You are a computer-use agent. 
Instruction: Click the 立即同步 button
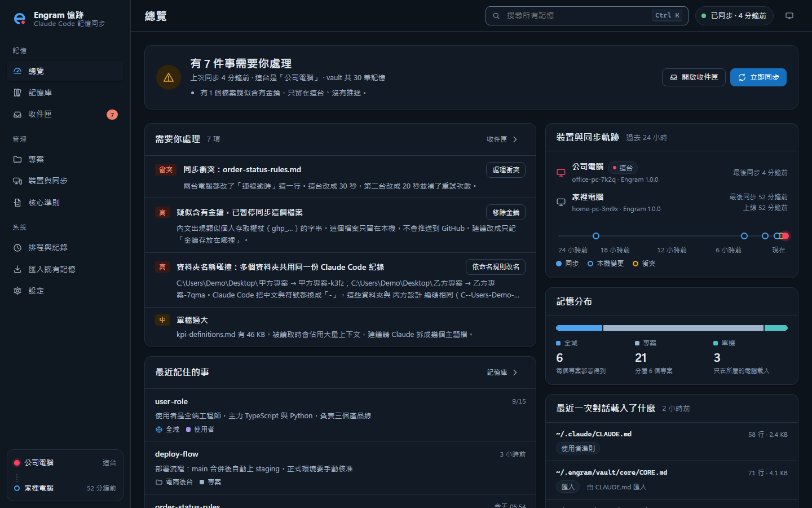(758, 77)
